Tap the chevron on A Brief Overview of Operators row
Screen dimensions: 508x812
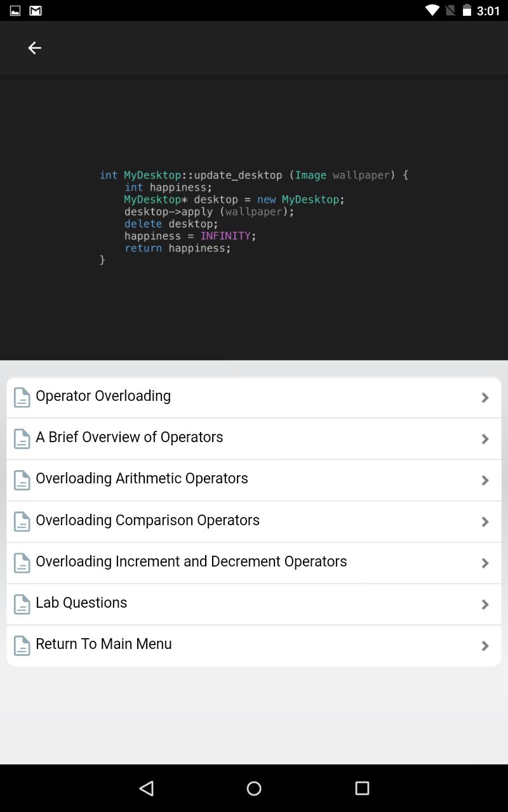coord(485,439)
